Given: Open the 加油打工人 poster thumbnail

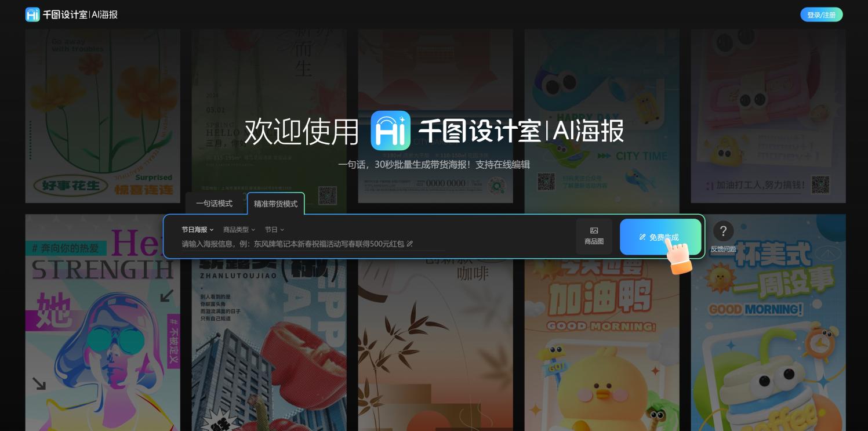Looking at the screenshot, I should 768,116.
